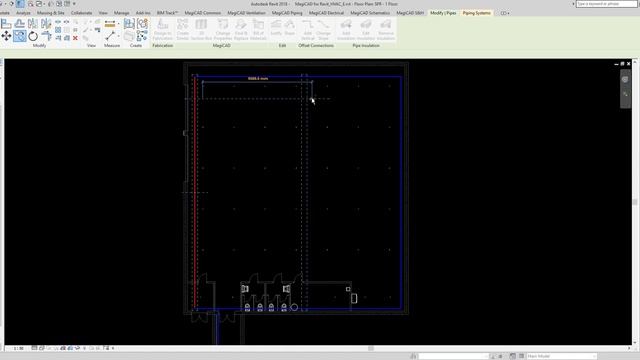Click the Justify button in Edit panel
Image resolution: width=640 pixels, height=360 pixels.
point(276,27)
